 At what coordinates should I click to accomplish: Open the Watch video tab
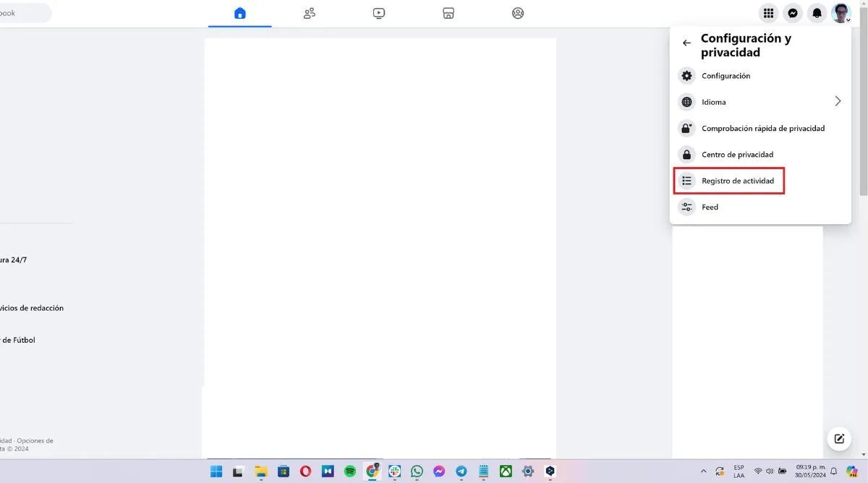click(x=379, y=13)
